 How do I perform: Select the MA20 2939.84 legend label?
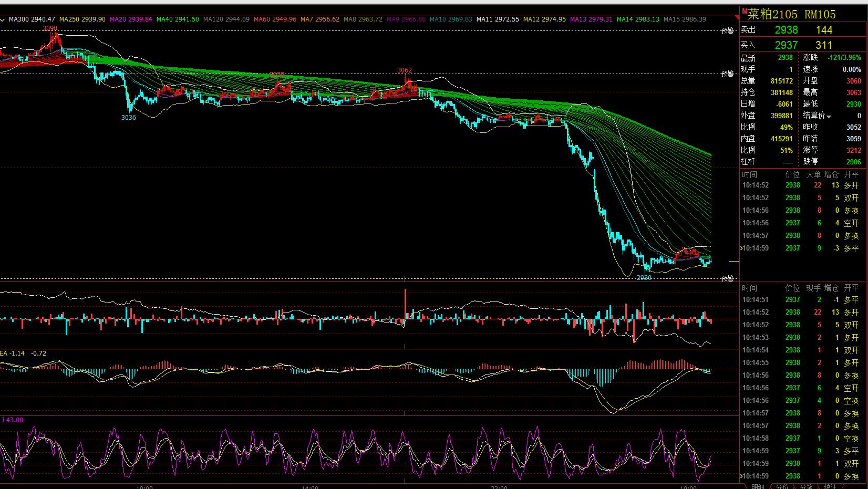pos(131,19)
